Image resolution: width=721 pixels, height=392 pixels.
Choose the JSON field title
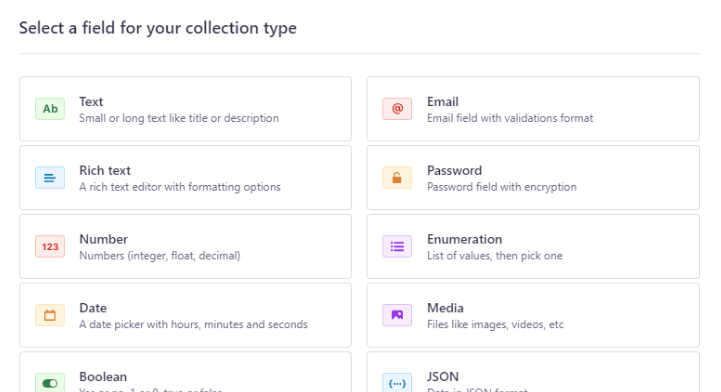(442, 377)
